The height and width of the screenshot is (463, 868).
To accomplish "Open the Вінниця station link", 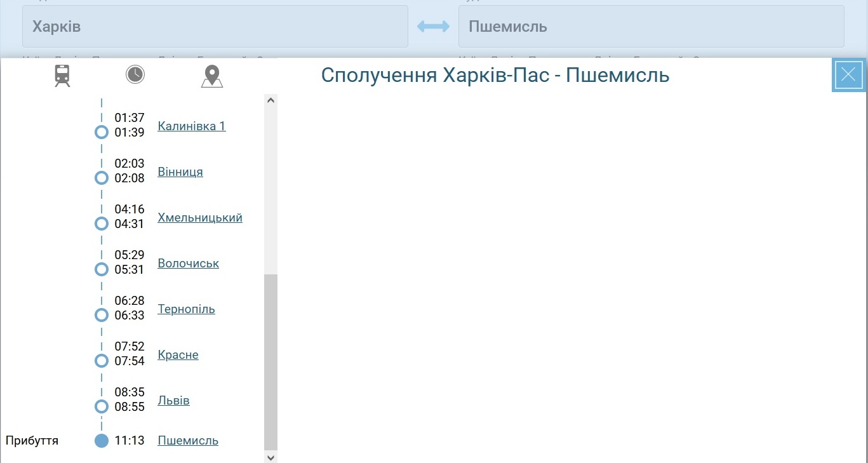I will coord(180,172).
